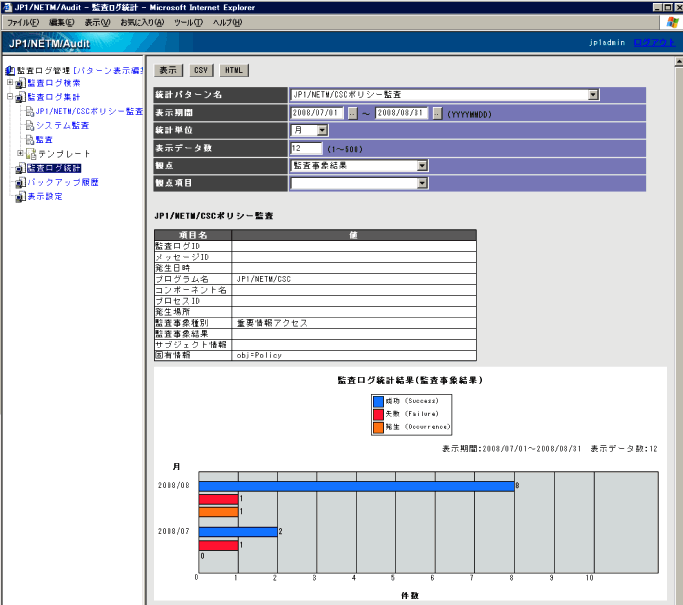This screenshot has width=683, height=605.
Task: Open the ヘルプ menu
Action: [x=227, y=22]
